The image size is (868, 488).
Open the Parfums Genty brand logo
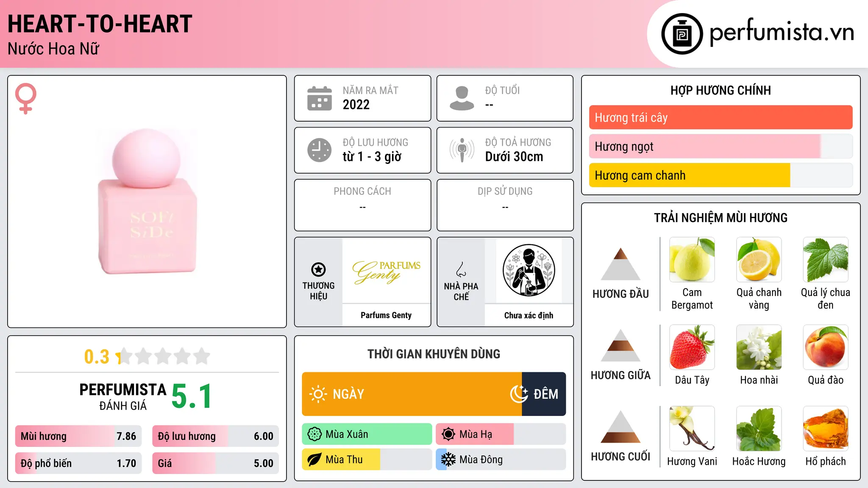coord(386,272)
